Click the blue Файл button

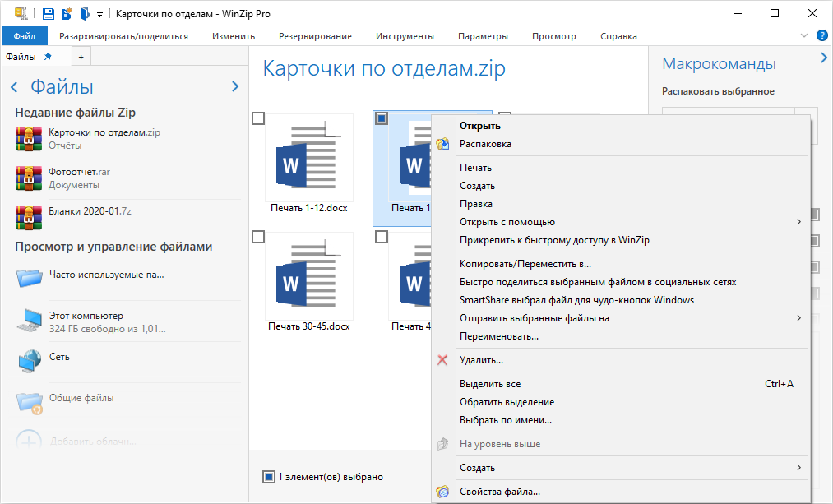(25, 36)
